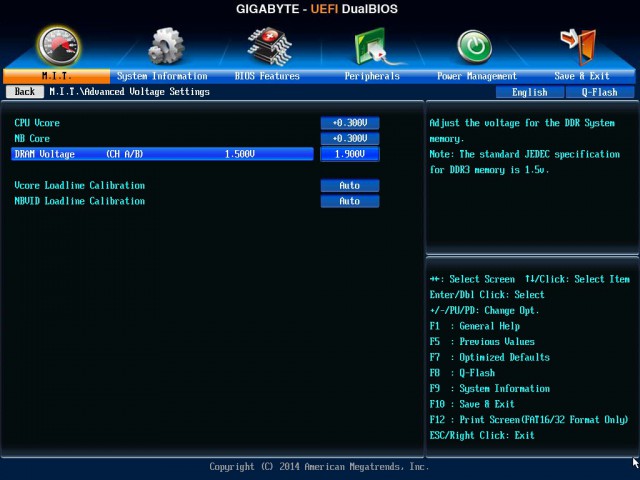Select the NBVID Loadline Calibration label
Image resolution: width=640 pixels, height=480 pixels.
80,201
